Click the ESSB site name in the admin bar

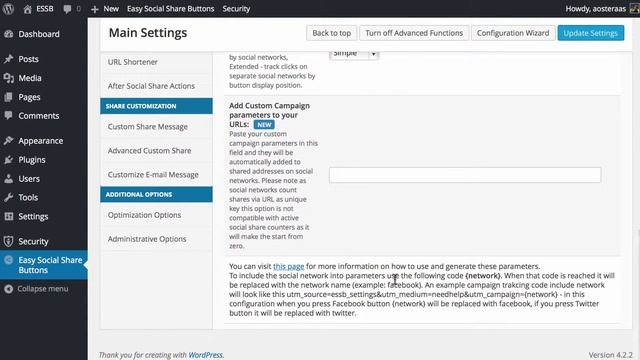[x=45, y=9]
